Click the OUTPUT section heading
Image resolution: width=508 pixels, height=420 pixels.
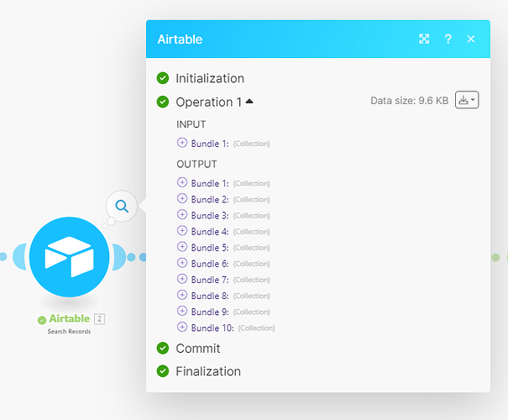[196, 165]
